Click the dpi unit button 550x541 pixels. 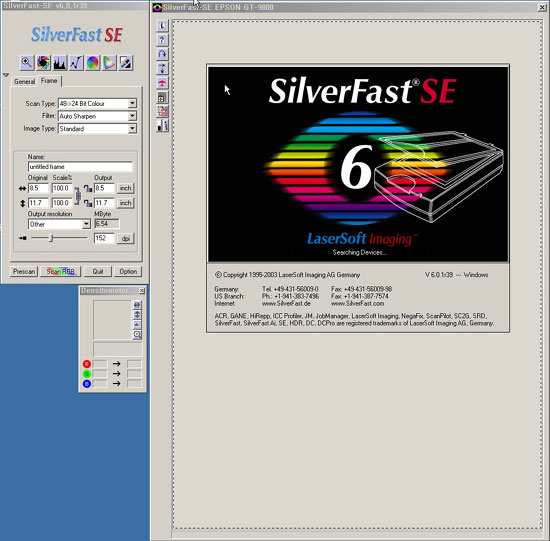(126, 239)
